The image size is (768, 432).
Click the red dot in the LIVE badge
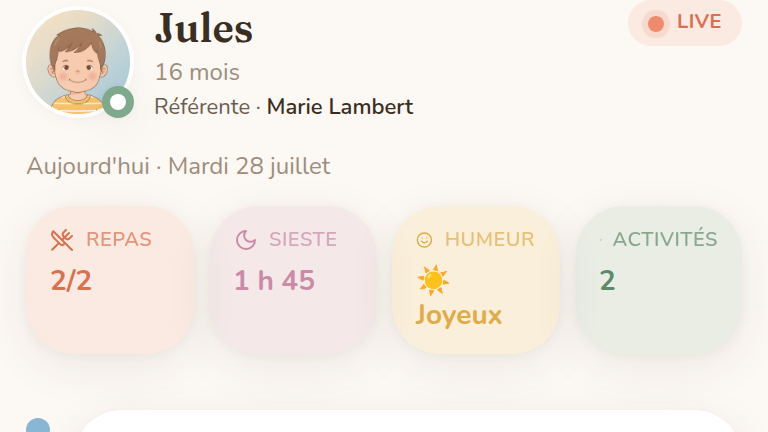coord(656,23)
